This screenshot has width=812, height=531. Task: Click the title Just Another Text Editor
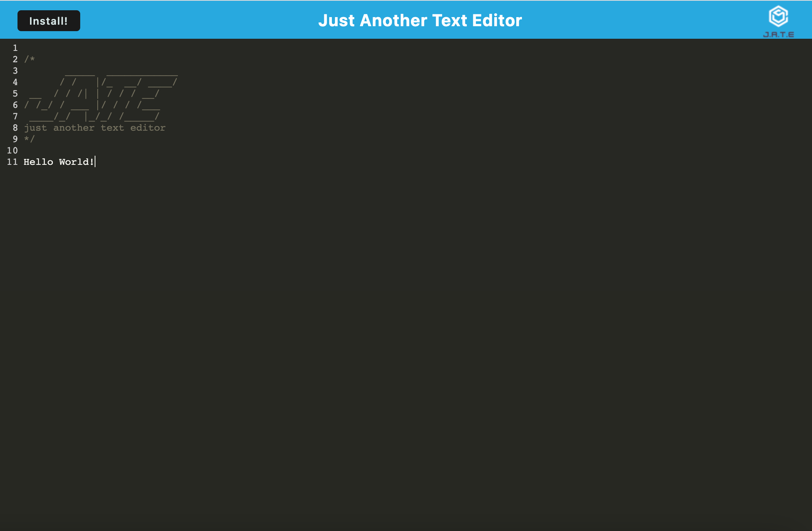(420, 21)
